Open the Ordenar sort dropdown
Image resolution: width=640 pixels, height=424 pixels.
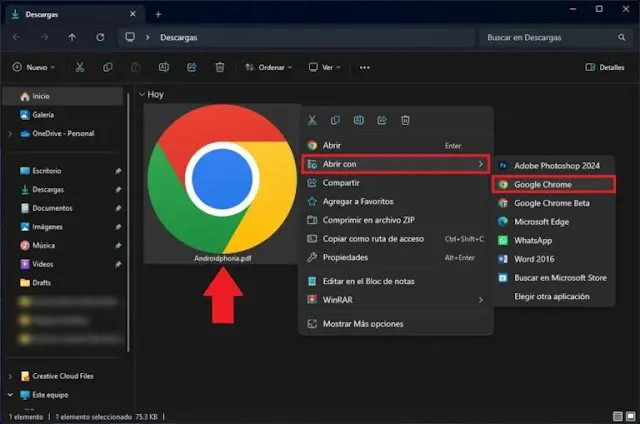pyautogui.click(x=268, y=67)
